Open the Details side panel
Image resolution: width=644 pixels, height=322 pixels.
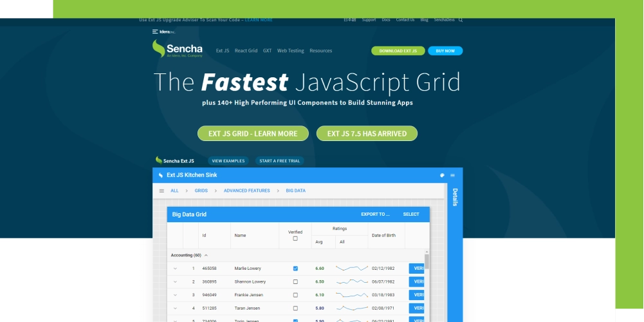point(455,197)
